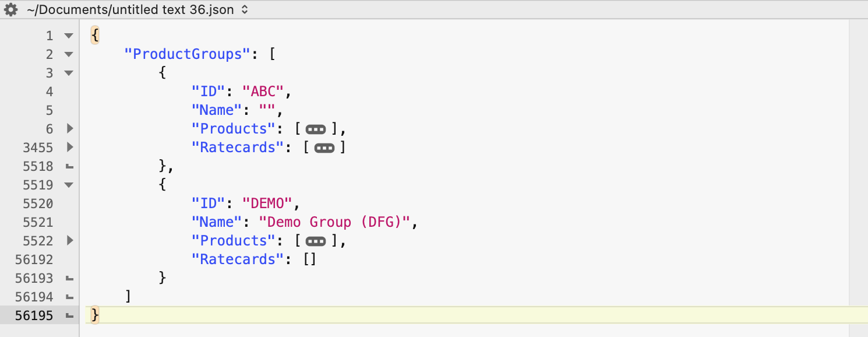Click the folded ellipsis after ABC Ratecards
This screenshot has width=868, height=337.
pyautogui.click(x=324, y=148)
